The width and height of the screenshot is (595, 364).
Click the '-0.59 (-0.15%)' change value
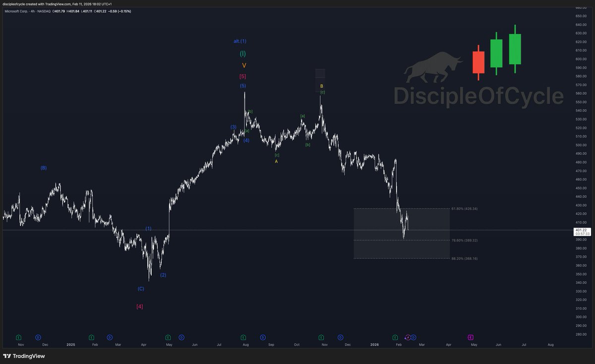click(x=120, y=11)
